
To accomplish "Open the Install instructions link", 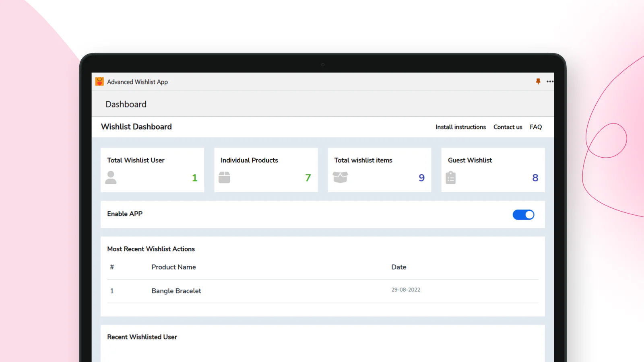I will [460, 127].
